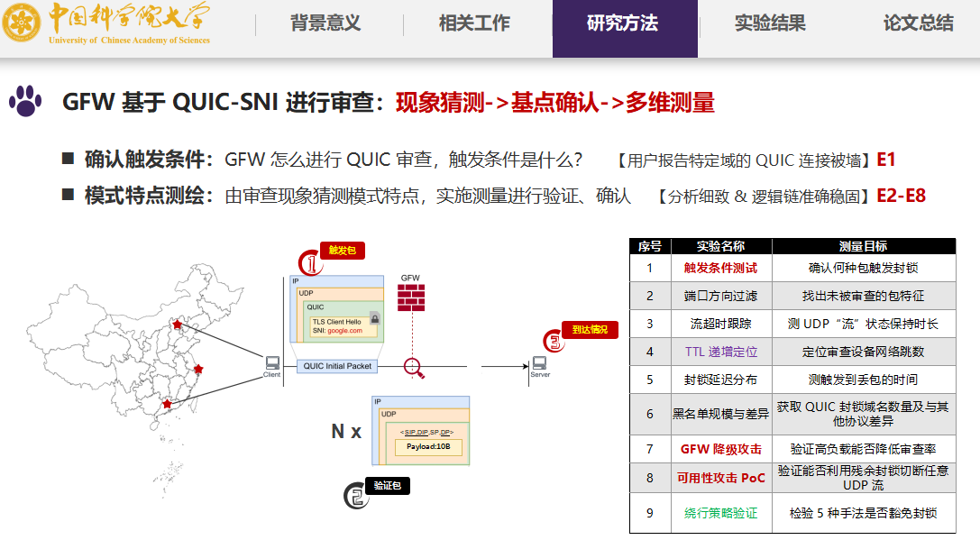Image resolution: width=980 pixels, height=540 pixels.
Task: Click the red 现象猜测->基点确认->多维测量 title
Action: point(555,103)
